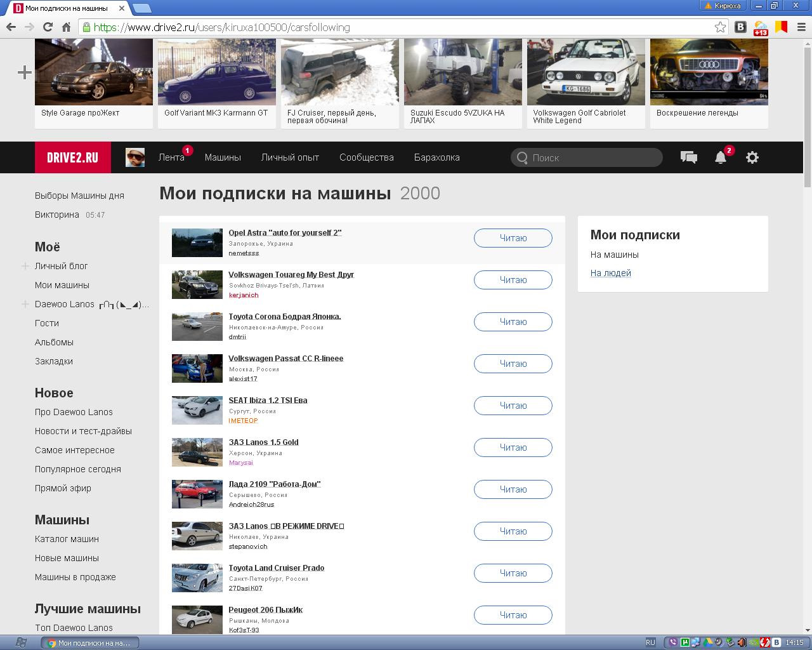Click the Viber icon in system tray

673,642
